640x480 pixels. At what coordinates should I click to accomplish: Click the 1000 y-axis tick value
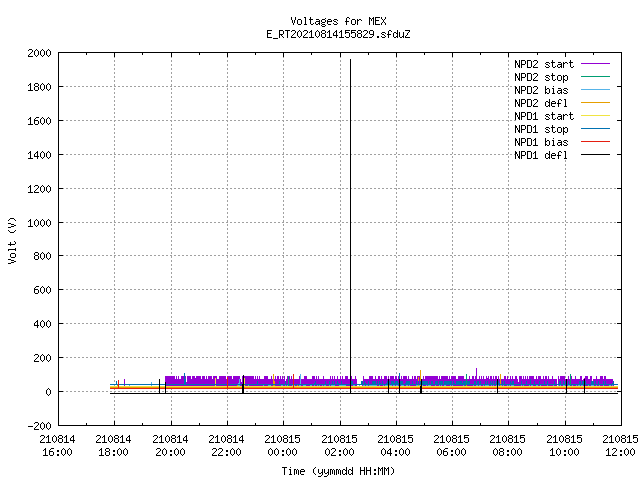[x=39, y=223]
